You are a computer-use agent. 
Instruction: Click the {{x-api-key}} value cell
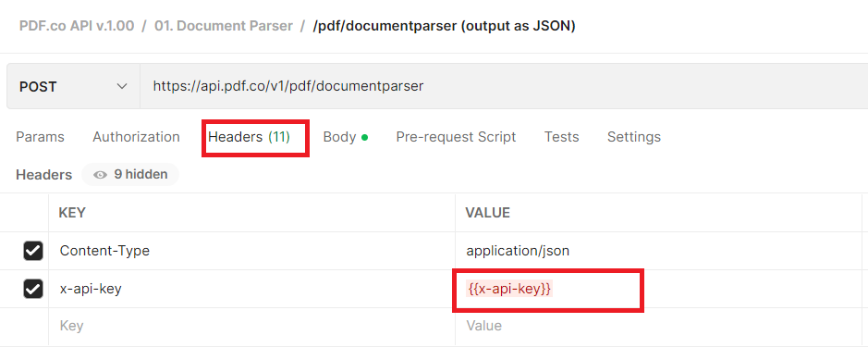tap(658, 289)
